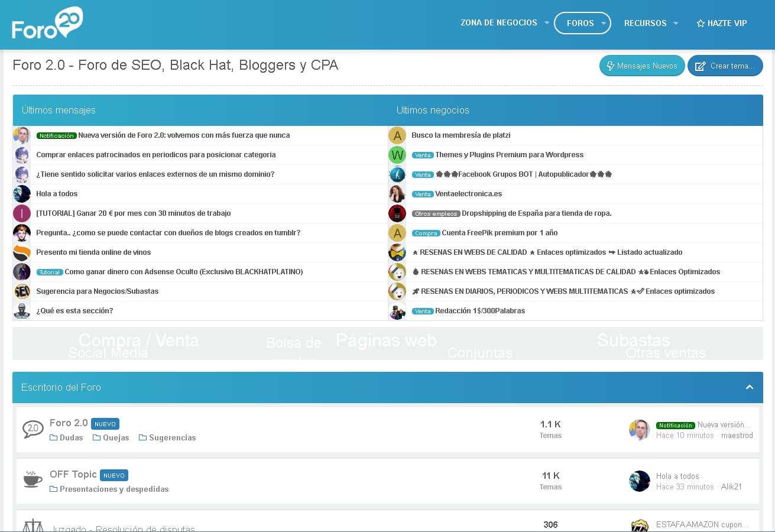Collapse the Escritorio del Foro section
The width and height of the screenshot is (775, 532).
click(x=749, y=387)
